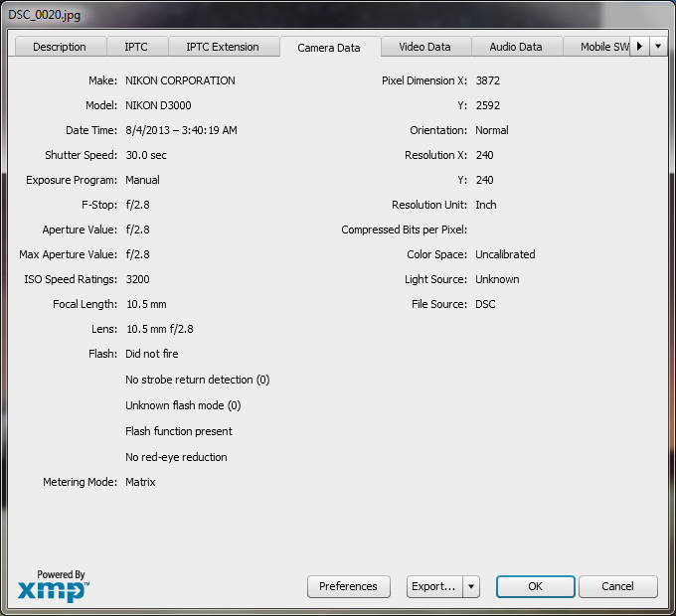This screenshot has height=616, width=676.
Task: Click the Compressed Bits per Pixel label
Action: coord(405,230)
